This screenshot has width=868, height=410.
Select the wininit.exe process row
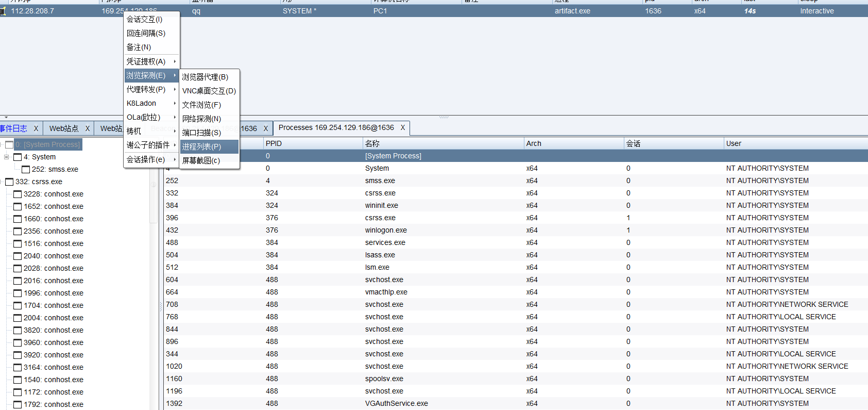[x=516, y=205]
